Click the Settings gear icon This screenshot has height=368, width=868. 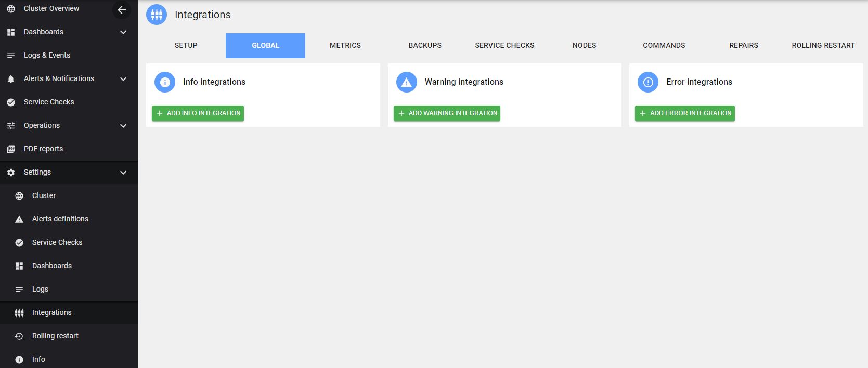(x=11, y=173)
